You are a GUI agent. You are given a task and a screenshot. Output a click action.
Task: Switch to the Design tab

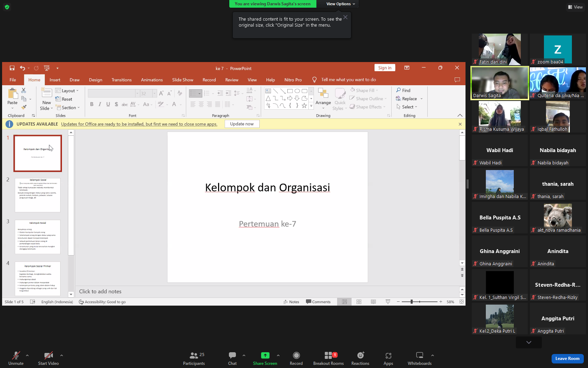(x=96, y=80)
